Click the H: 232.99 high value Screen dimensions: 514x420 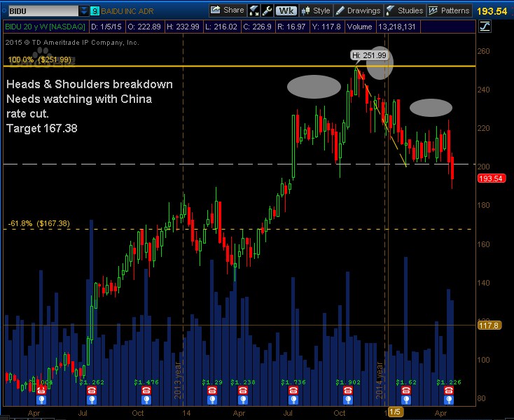pos(183,27)
